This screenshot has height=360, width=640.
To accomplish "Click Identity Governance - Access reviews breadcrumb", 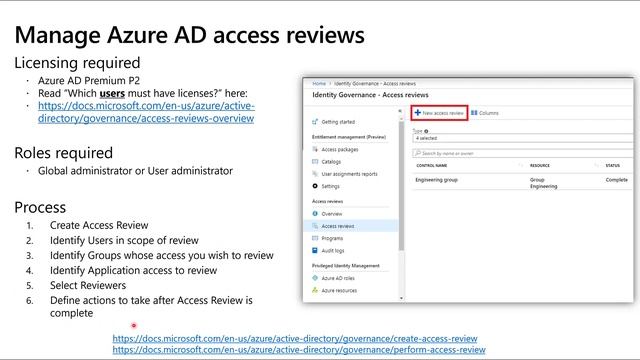I will click(375, 83).
